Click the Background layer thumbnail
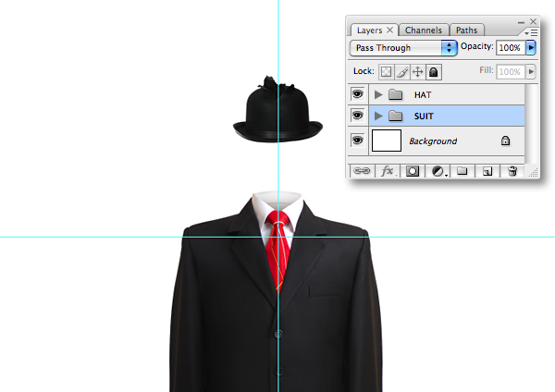This screenshot has width=555, height=392. tap(387, 141)
